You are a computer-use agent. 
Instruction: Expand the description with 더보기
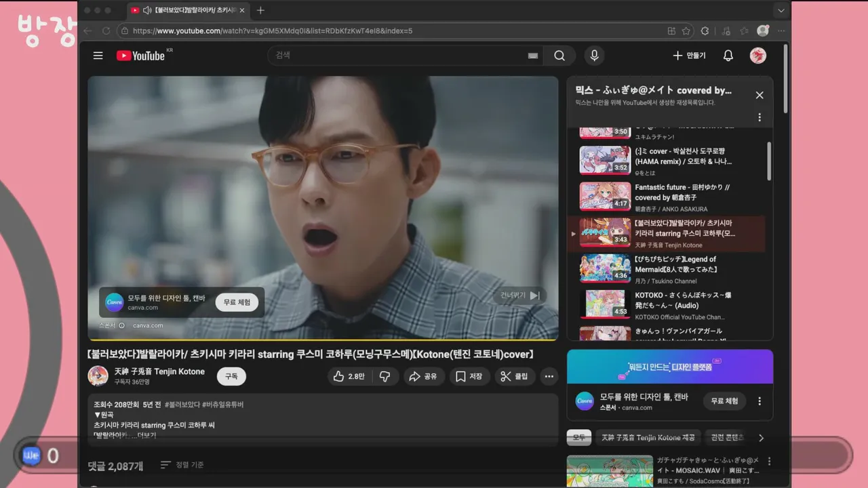coord(146,436)
